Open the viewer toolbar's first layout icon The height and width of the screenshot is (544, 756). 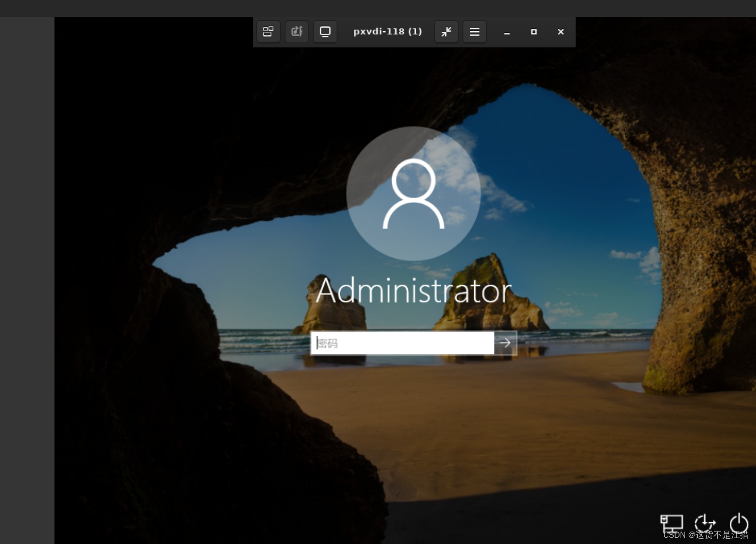click(x=268, y=32)
